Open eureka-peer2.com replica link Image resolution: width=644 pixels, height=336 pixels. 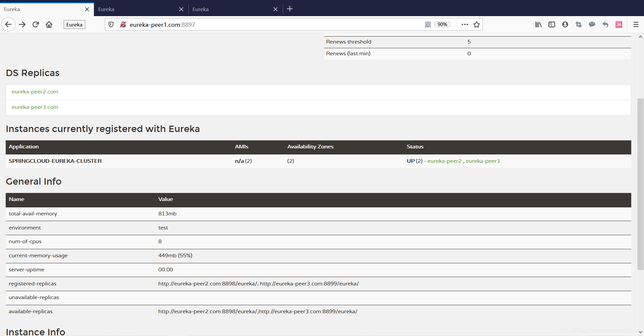(x=35, y=92)
